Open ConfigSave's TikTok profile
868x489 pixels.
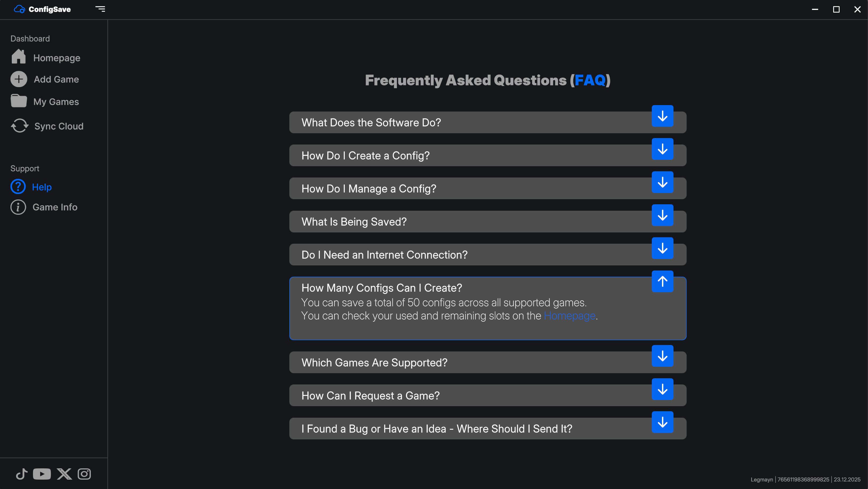coord(21,473)
